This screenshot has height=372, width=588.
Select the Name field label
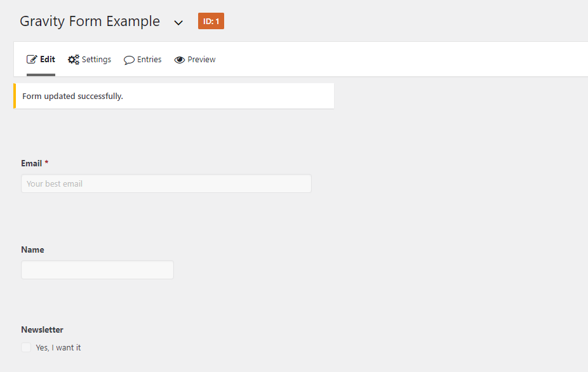pyautogui.click(x=32, y=249)
